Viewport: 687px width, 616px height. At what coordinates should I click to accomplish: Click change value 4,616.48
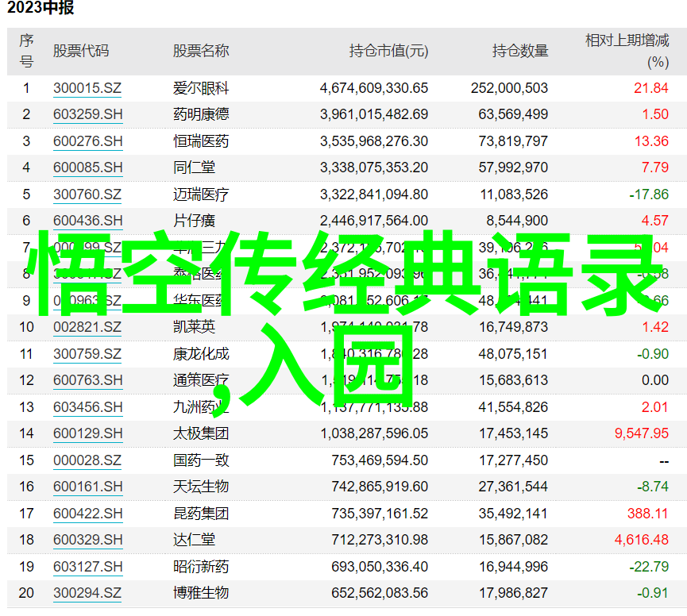pyautogui.click(x=642, y=540)
